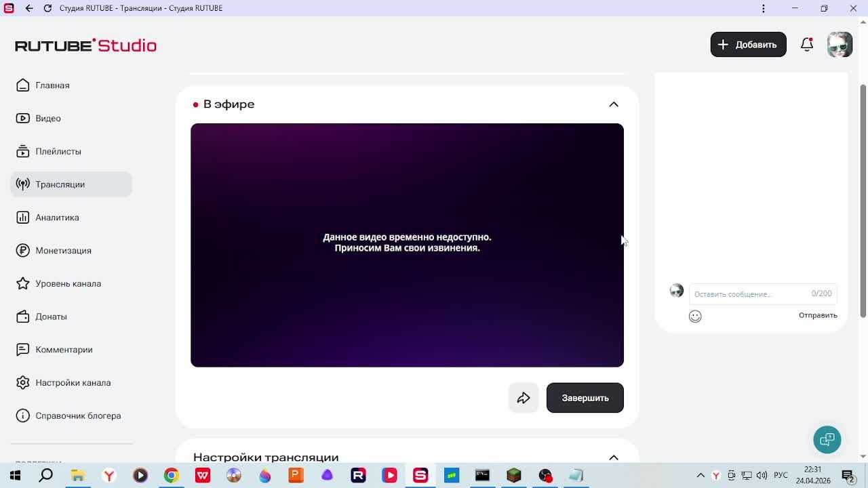The height and width of the screenshot is (488, 868).
Task: Send the chat message with Отправить
Action: pos(818,315)
